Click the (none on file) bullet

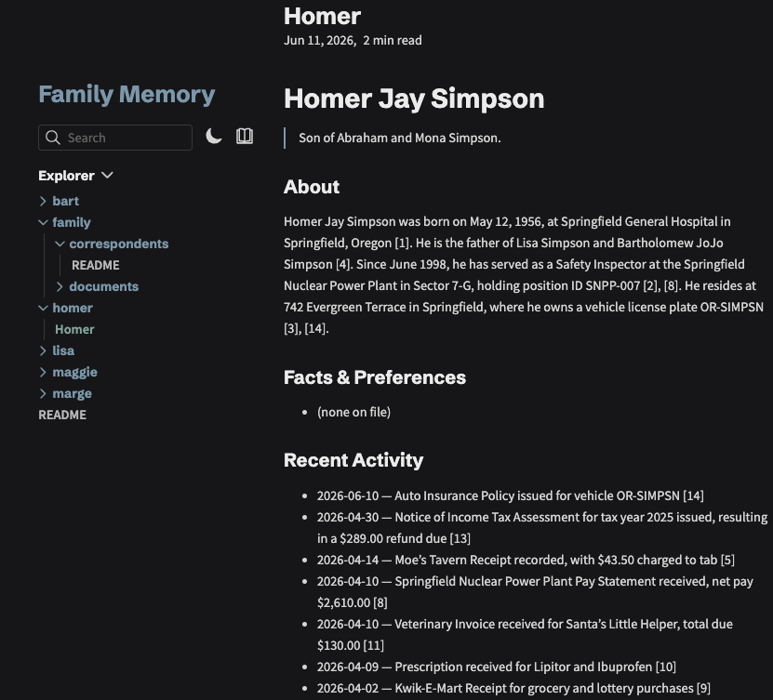pos(354,412)
